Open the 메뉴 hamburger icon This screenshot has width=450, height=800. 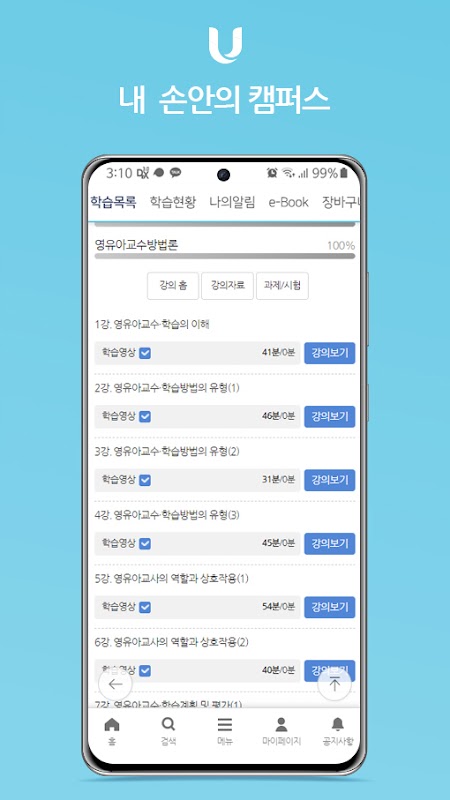point(224,724)
